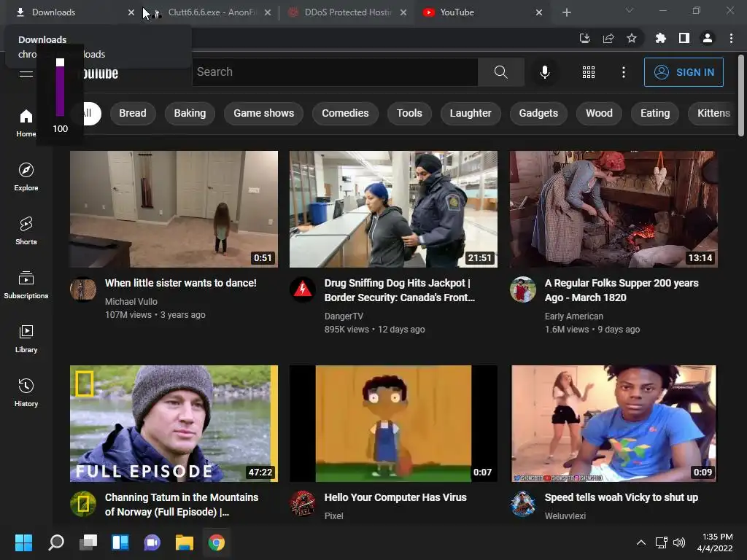Image resolution: width=747 pixels, height=560 pixels.
Task: Click the YouTube page vertical scrollbar
Action: pyautogui.click(x=741, y=96)
